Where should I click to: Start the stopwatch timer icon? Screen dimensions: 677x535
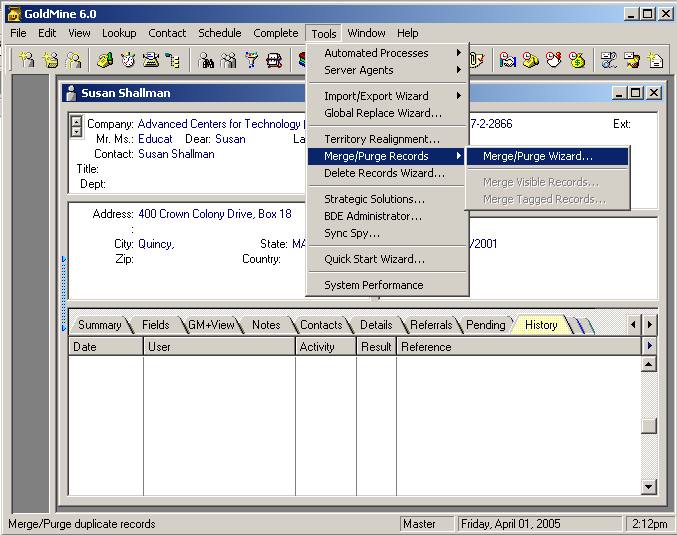128,60
